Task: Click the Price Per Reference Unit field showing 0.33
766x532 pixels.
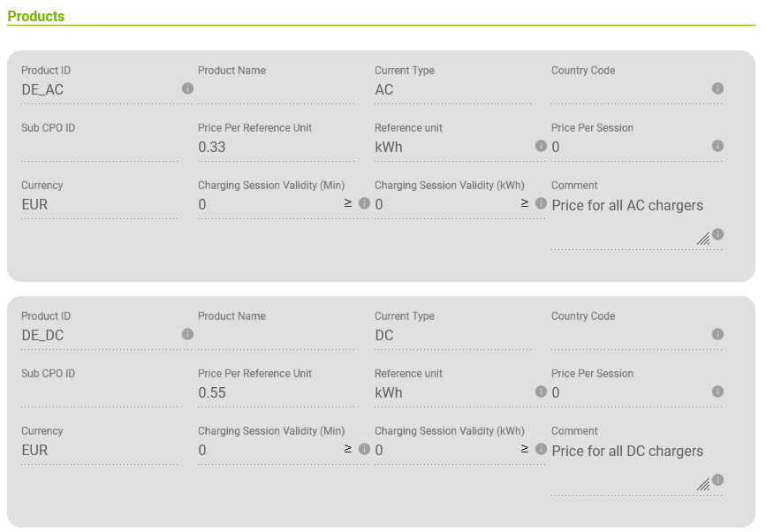Action: tap(276, 147)
